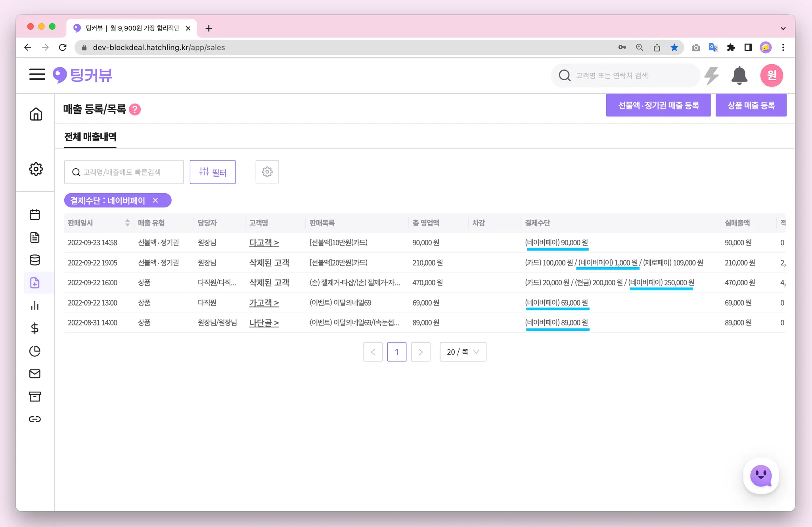Screen dimensions: 812x527
Task: Remove 네이버페이 payment filter chip
Action: pos(155,200)
